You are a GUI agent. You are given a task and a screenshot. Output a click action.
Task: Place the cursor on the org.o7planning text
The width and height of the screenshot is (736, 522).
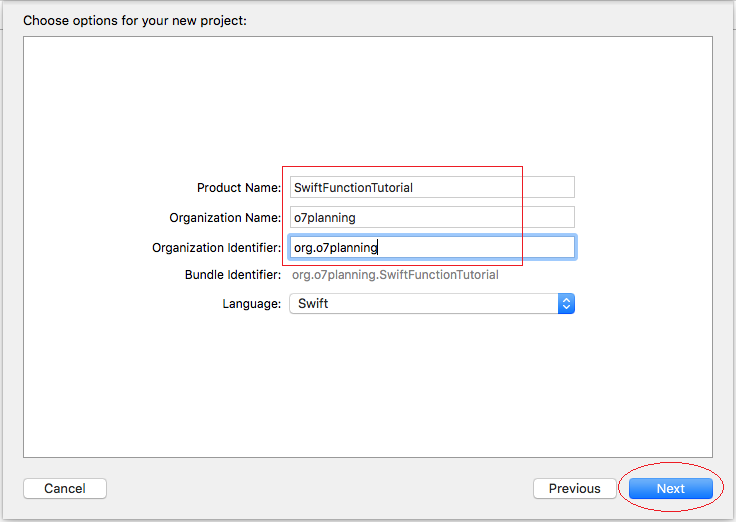point(336,248)
